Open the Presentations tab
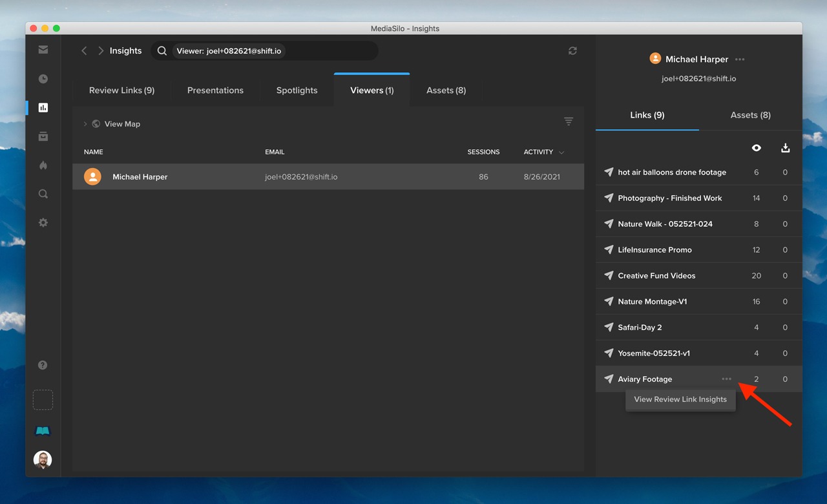Viewport: 827px width, 504px height. tap(215, 90)
